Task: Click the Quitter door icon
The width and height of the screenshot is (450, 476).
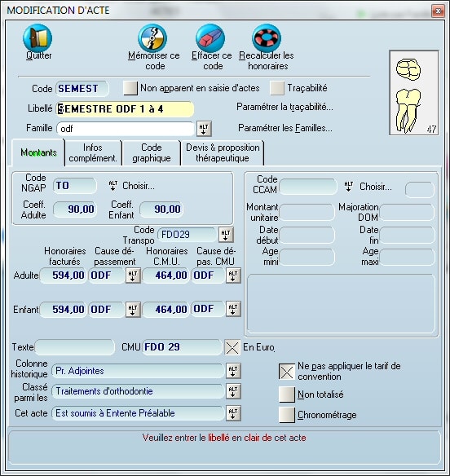Action: pyautogui.click(x=37, y=38)
